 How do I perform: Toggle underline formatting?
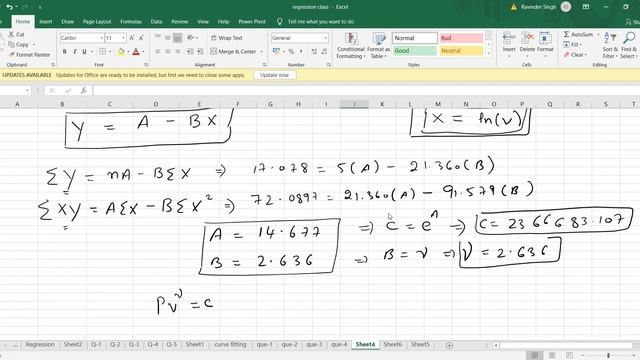pyautogui.click(x=84, y=51)
